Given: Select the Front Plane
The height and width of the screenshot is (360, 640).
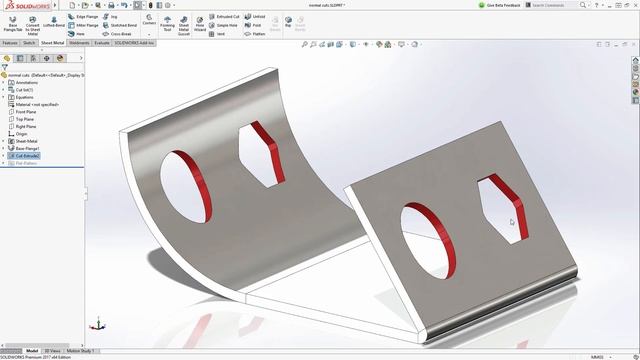Looking at the screenshot, I should coord(22,112).
